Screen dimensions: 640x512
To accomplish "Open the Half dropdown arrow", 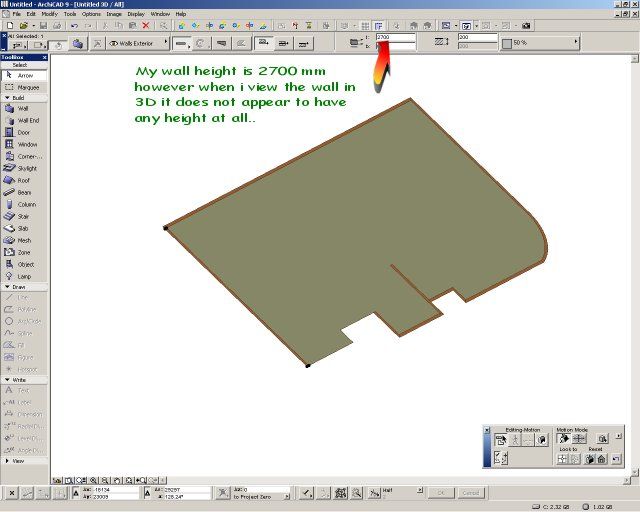I will (x=420, y=490).
